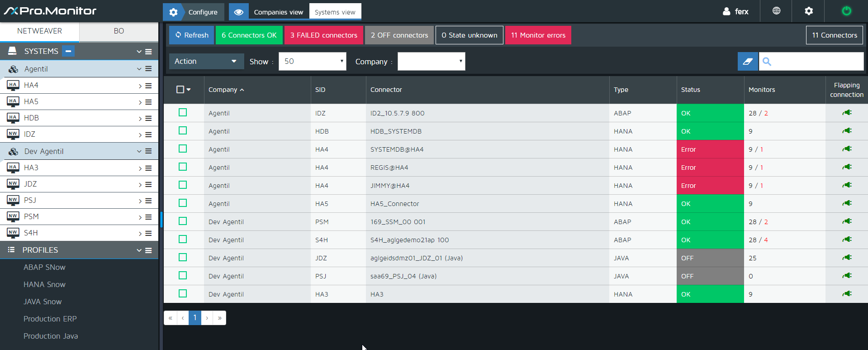Image resolution: width=868 pixels, height=350 pixels.
Task: Check the box for HDB_SYSTEMDB connector row
Action: coord(183,131)
